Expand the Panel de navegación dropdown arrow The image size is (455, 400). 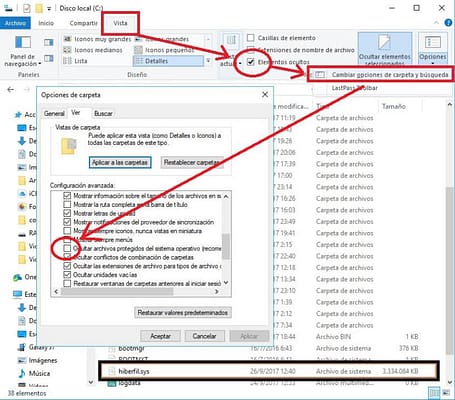coord(40,64)
